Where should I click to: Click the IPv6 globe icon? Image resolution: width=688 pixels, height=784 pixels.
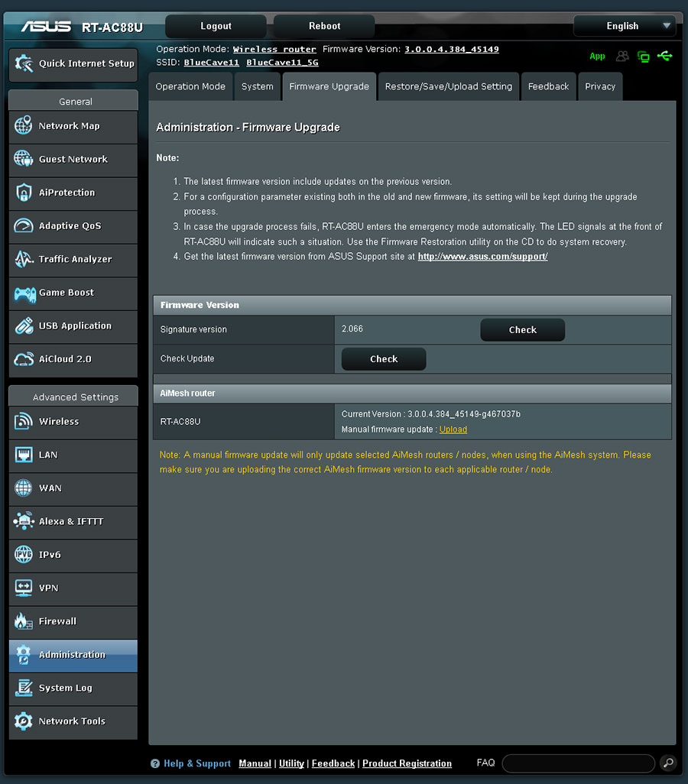pyautogui.click(x=24, y=555)
